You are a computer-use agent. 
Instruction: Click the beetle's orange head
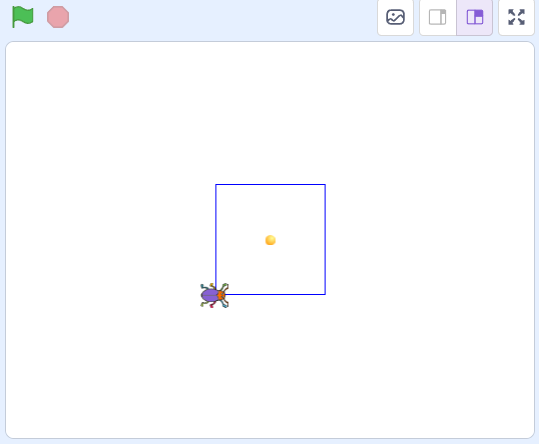click(x=221, y=295)
